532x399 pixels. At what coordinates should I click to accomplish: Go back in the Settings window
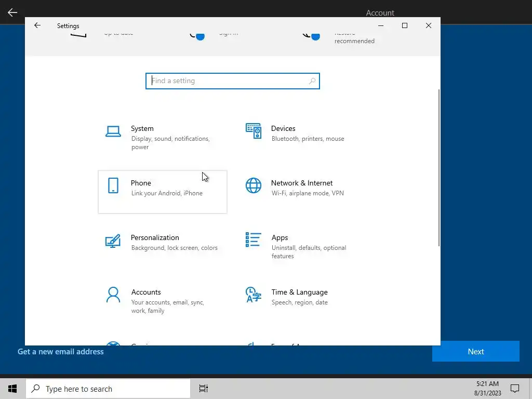(x=37, y=25)
